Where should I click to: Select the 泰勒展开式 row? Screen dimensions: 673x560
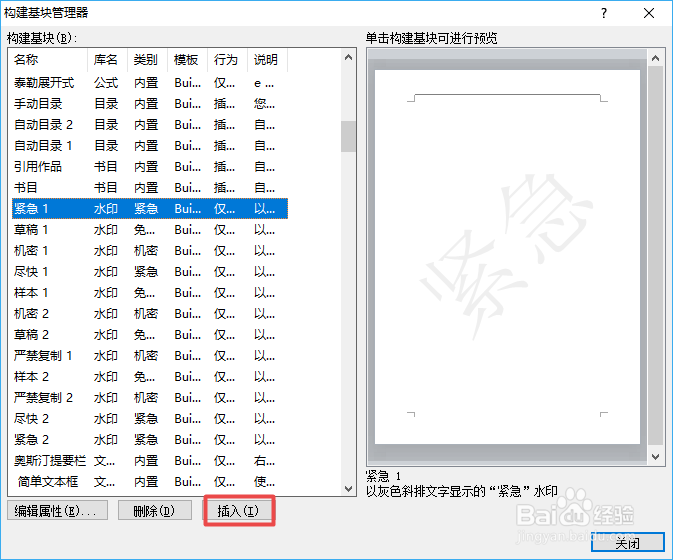click(x=150, y=82)
